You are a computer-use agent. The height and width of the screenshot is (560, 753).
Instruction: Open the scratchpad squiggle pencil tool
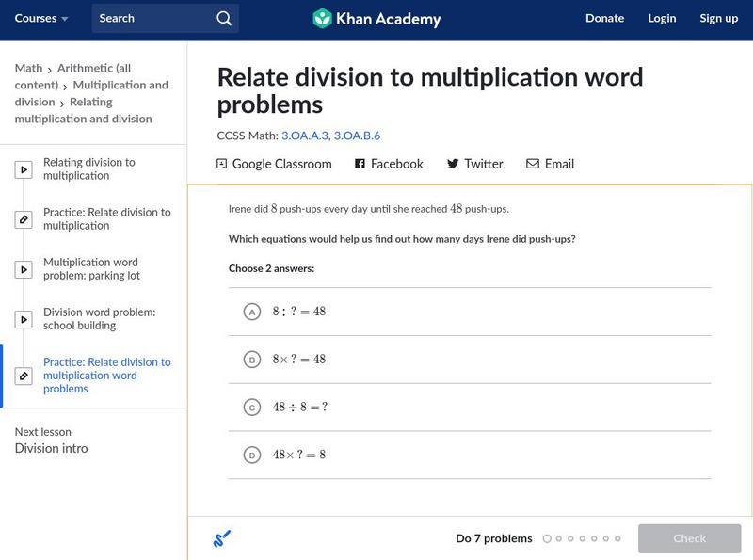pos(222,538)
